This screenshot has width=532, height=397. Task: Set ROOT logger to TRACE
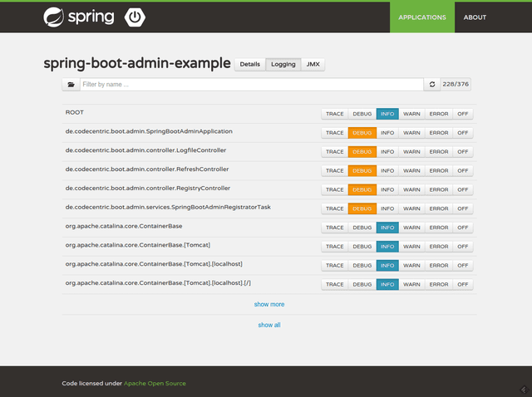tap(334, 114)
